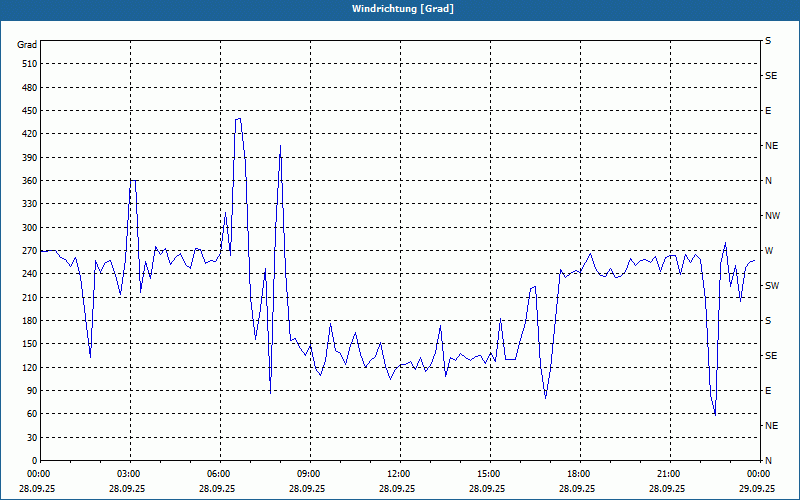Pick the 360 y-axis value
Screen dimensions: 800x500
click(30, 181)
